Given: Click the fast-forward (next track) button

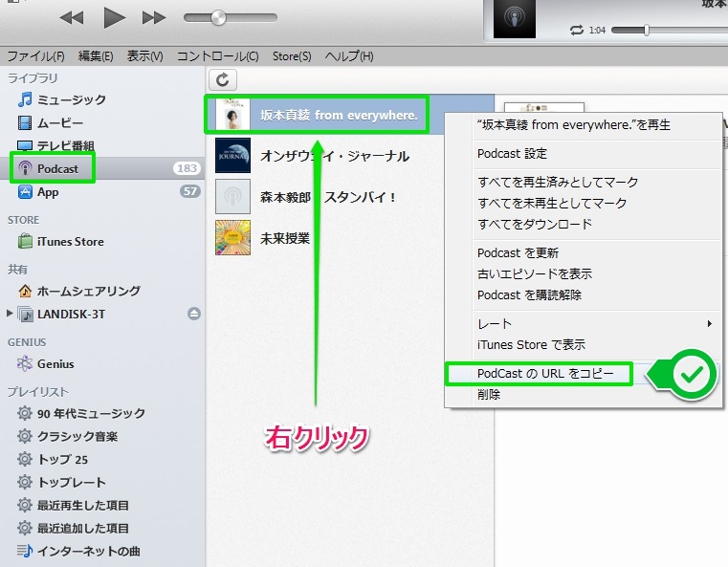Looking at the screenshot, I should tap(154, 18).
